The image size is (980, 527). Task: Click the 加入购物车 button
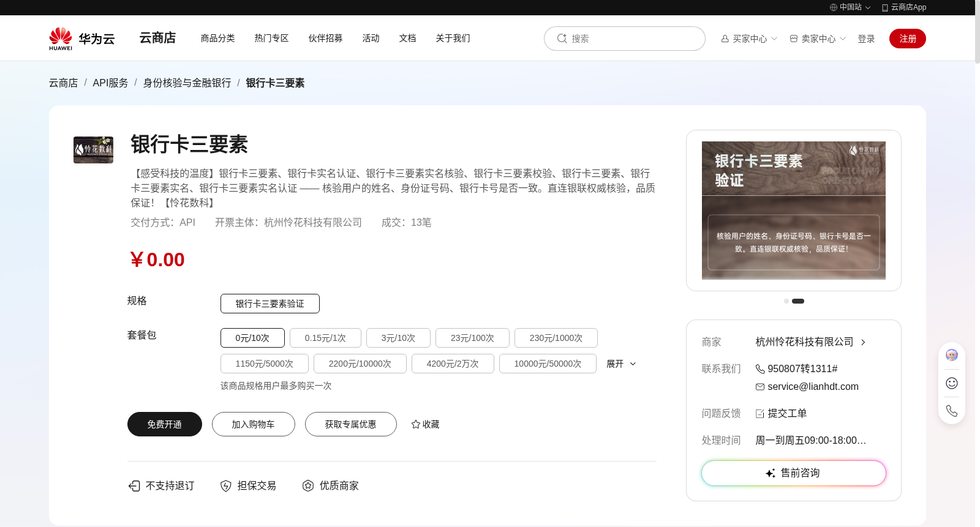tap(254, 424)
